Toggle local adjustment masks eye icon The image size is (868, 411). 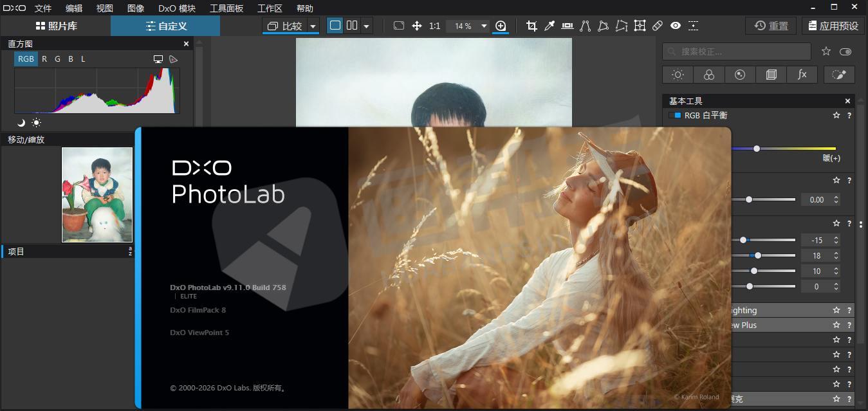tap(675, 26)
